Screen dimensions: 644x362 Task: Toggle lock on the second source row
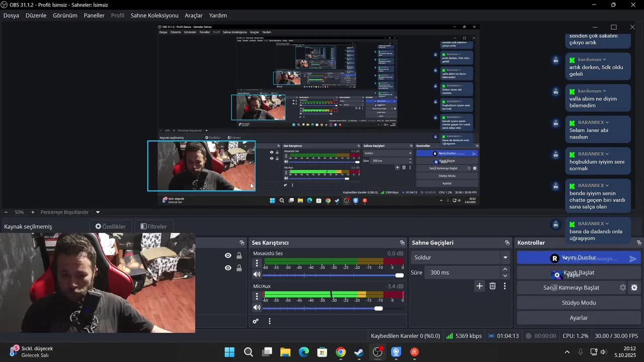[239, 268]
